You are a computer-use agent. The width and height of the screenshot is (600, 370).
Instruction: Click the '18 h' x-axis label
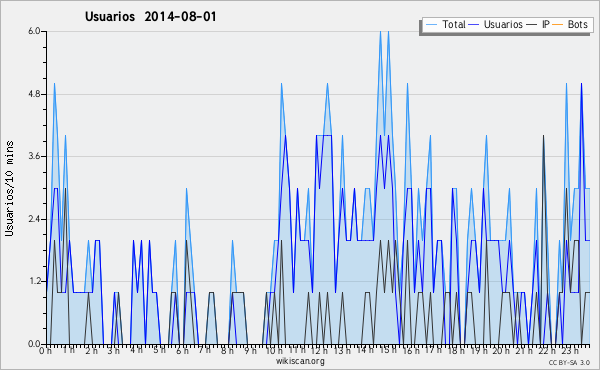pyautogui.click(x=456, y=351)
